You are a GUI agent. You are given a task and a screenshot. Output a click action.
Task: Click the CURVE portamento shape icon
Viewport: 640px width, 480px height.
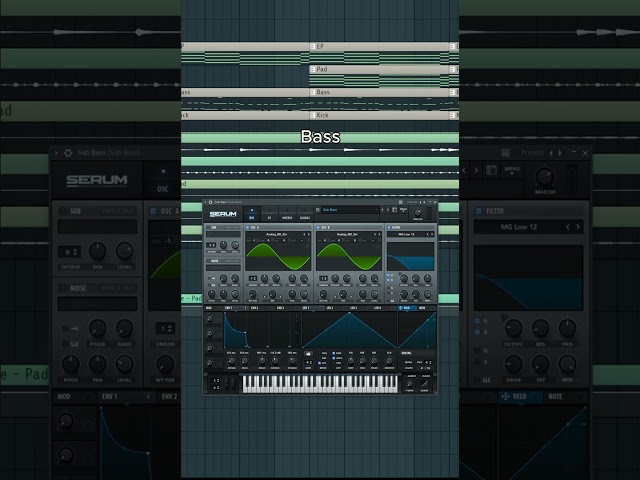tap(424, 384)
